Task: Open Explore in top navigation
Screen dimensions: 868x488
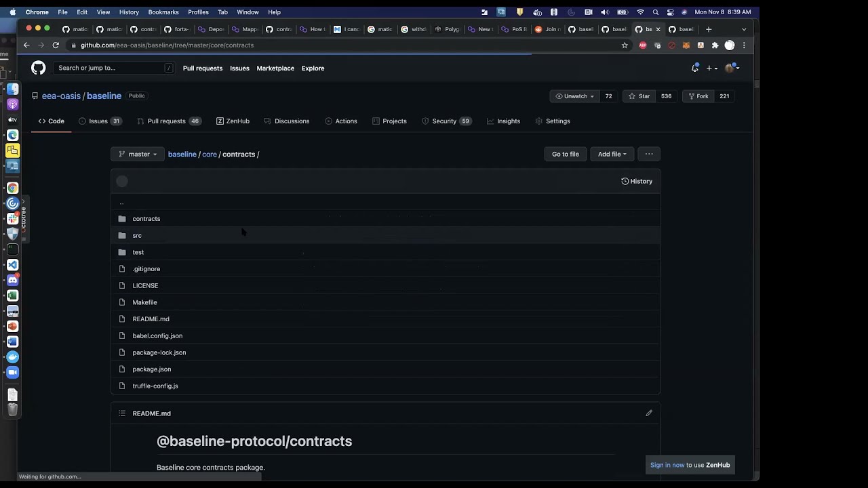Action: [313, 68]
